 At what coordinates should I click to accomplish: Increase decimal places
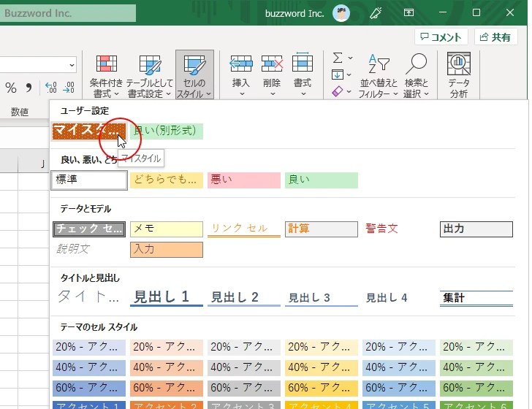(51, 88)
